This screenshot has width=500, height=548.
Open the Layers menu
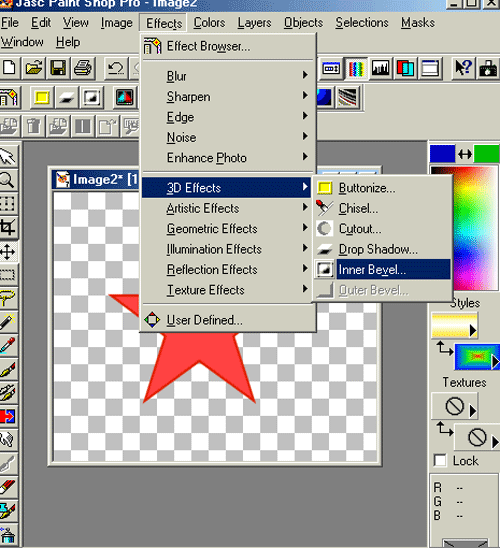pos(254,23)
